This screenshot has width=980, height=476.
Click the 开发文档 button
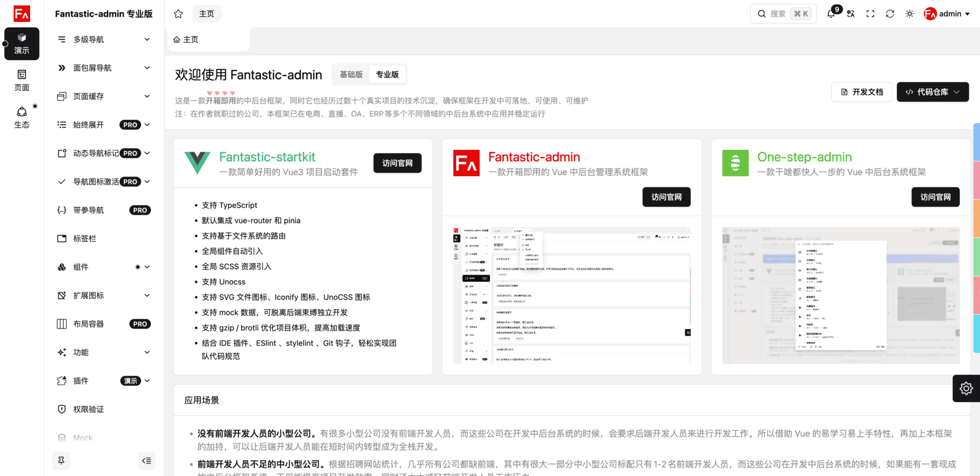pyautogui.click(x=862, y=92)
